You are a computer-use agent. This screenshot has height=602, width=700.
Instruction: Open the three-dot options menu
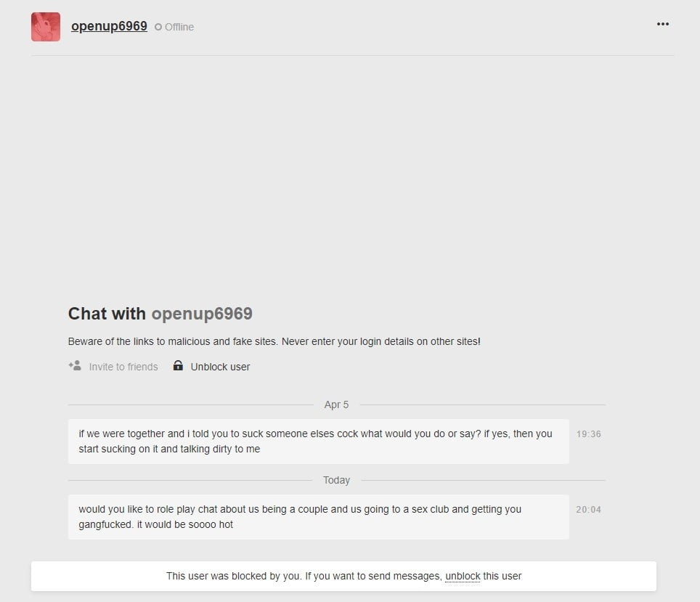click(x=662, y=24)
